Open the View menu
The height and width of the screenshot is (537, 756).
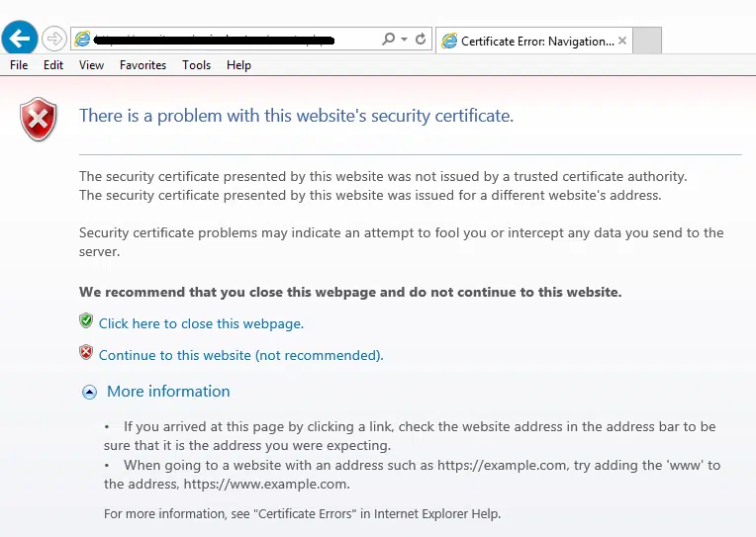tap(91, 65)
